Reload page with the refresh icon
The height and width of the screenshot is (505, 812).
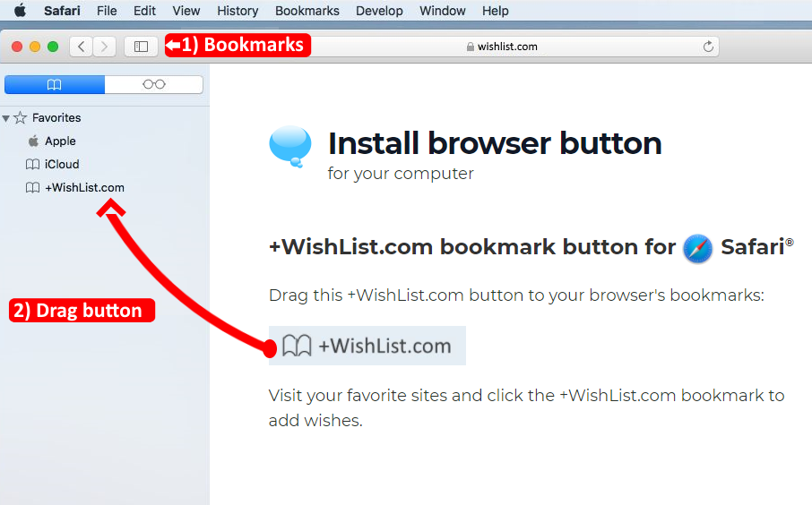click(708, 47)
